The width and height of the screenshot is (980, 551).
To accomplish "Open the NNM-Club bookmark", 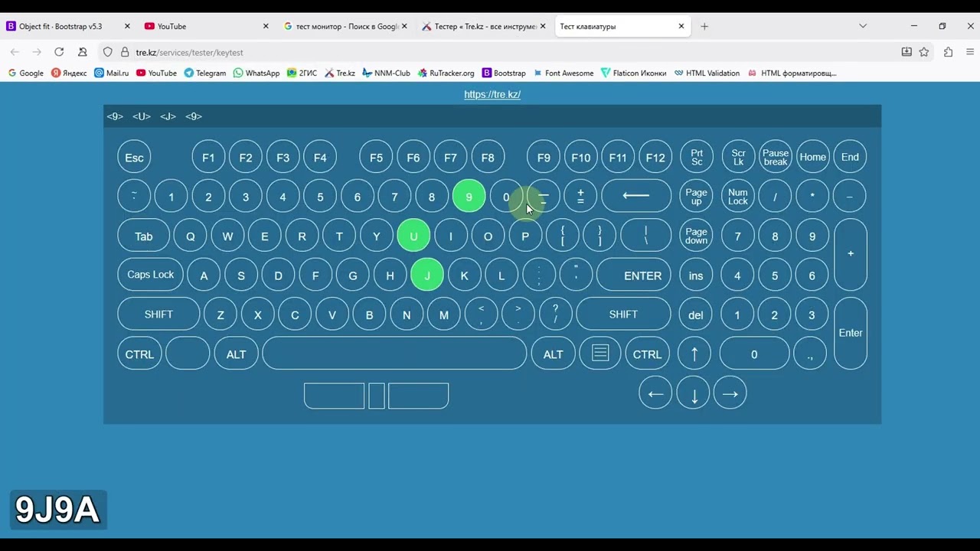I will point(387,73).
